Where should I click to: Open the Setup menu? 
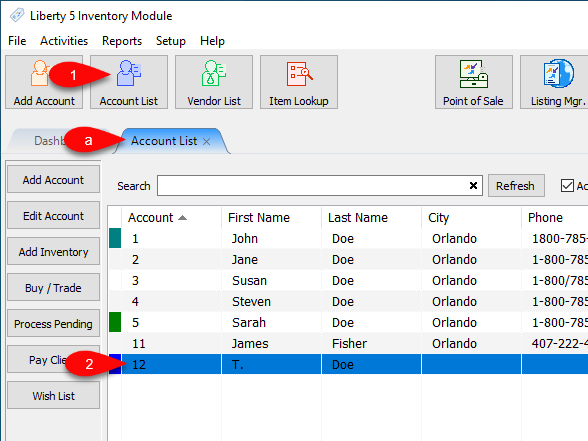point(171,40)
